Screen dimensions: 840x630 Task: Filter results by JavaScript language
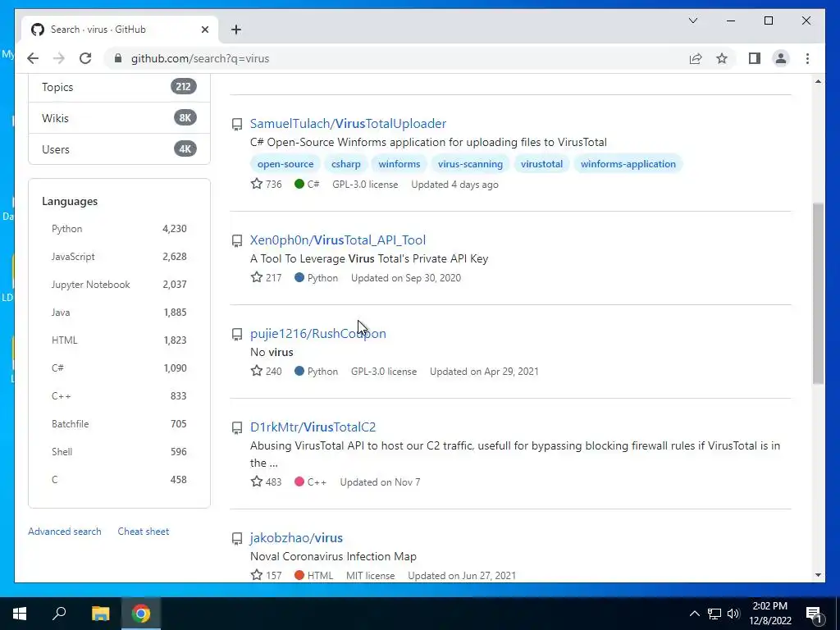coord(119,257)
